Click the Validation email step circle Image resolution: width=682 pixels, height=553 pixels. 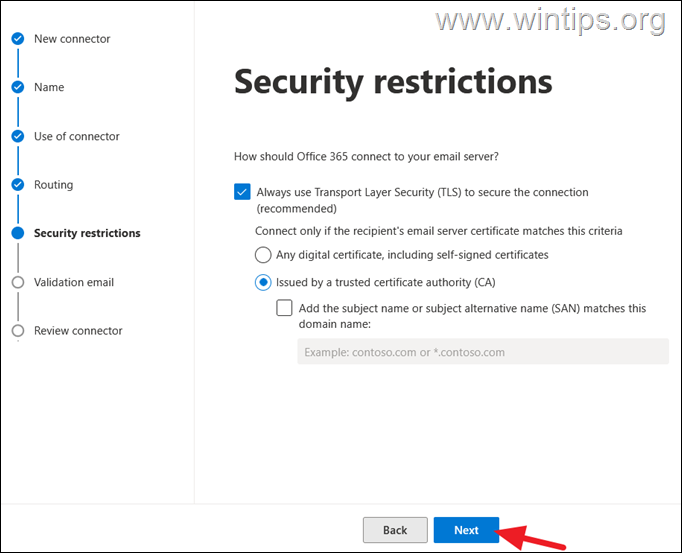(x=17, y=282)
